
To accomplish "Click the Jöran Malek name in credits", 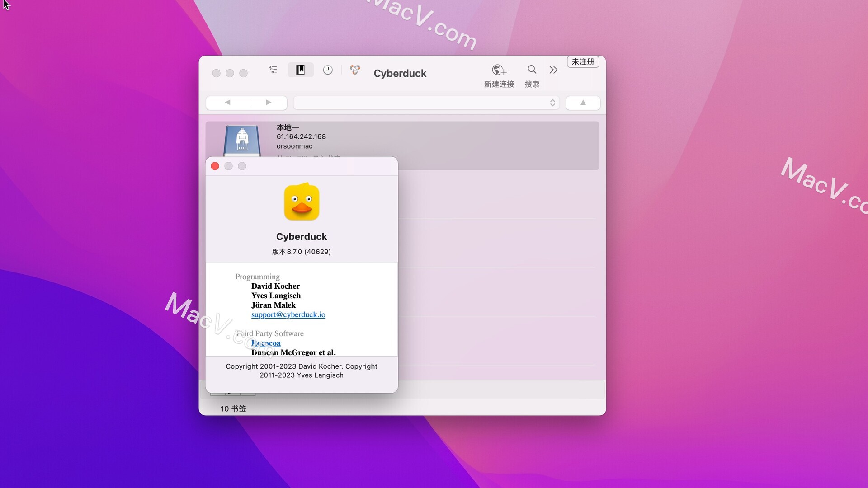I will tap(274, 305).
